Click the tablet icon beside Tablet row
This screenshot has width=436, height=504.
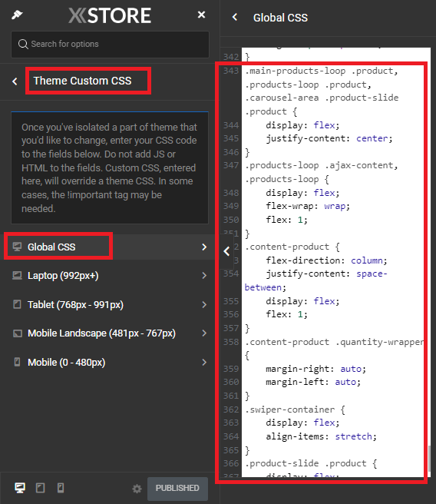click(x=17, y=304)
